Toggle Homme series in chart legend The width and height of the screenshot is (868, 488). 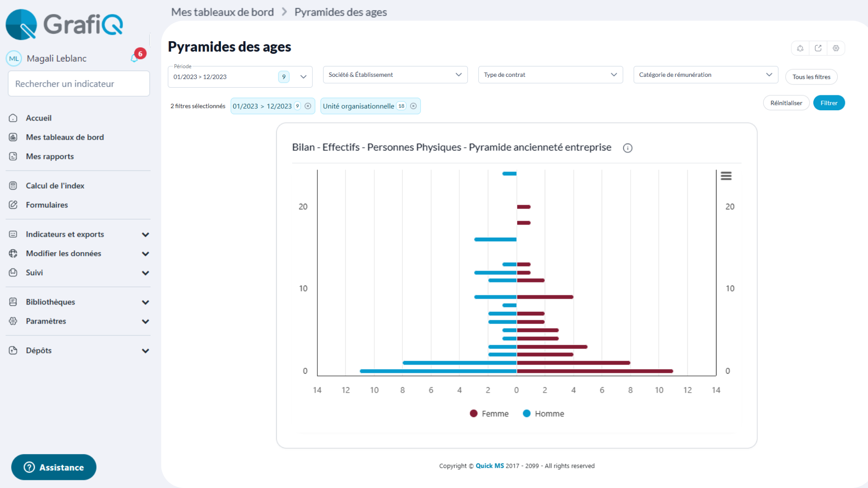tap(543, 413)
